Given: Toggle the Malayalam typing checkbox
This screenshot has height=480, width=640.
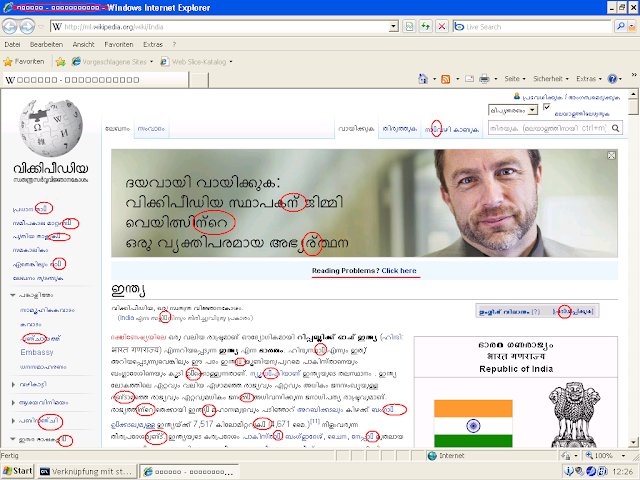Looking at the screenshot, I should coord(547,107).
